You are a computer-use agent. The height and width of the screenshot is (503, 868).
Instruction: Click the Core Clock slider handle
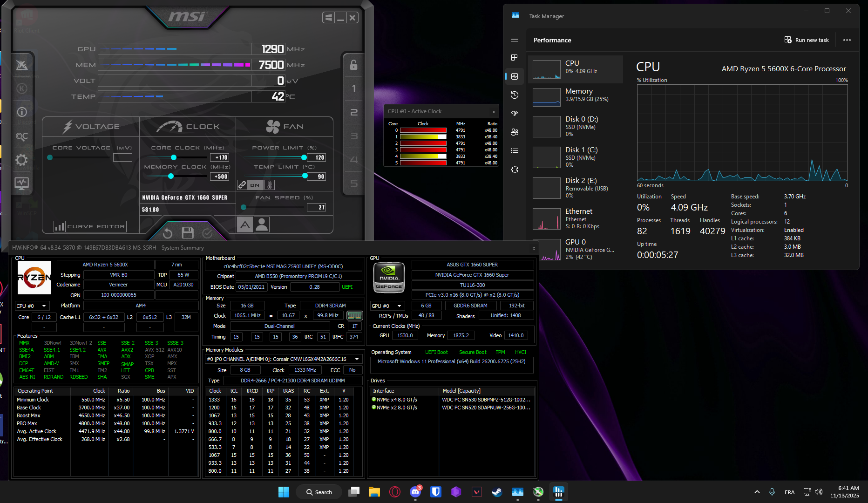[173, 157]
